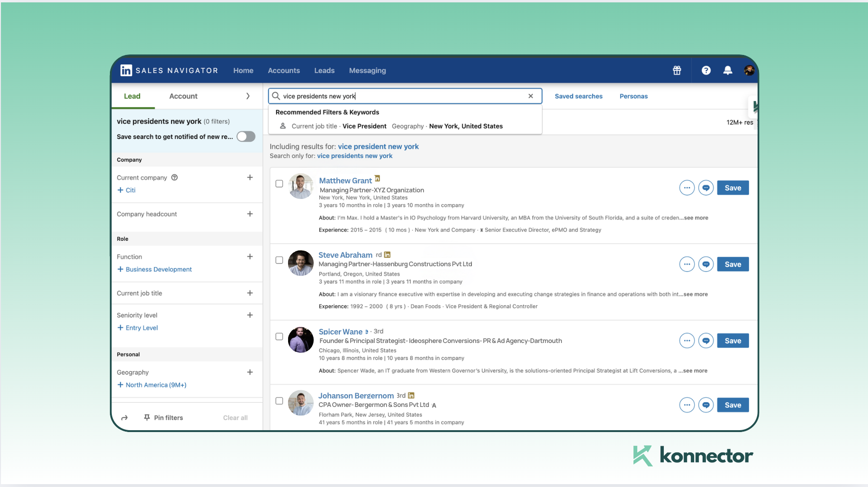Switch to the Account tab
868x487 pixels.
point(183,96)
